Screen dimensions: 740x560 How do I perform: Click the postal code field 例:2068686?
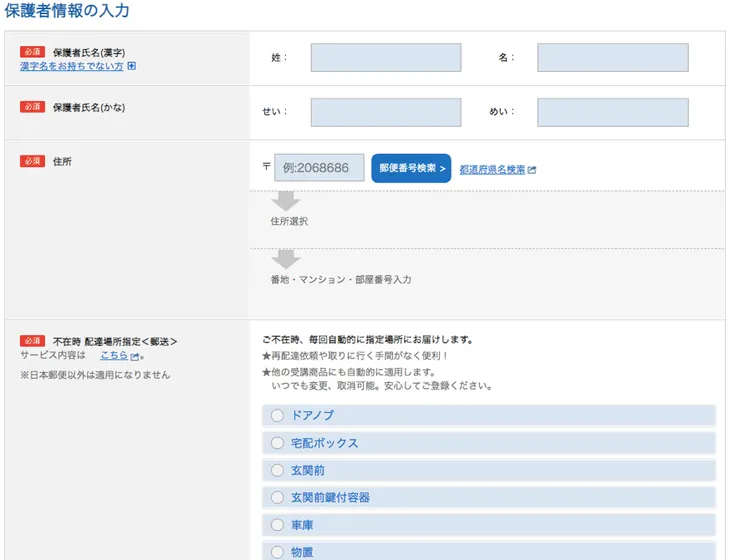pyautogui.click(x=319, y=167)
